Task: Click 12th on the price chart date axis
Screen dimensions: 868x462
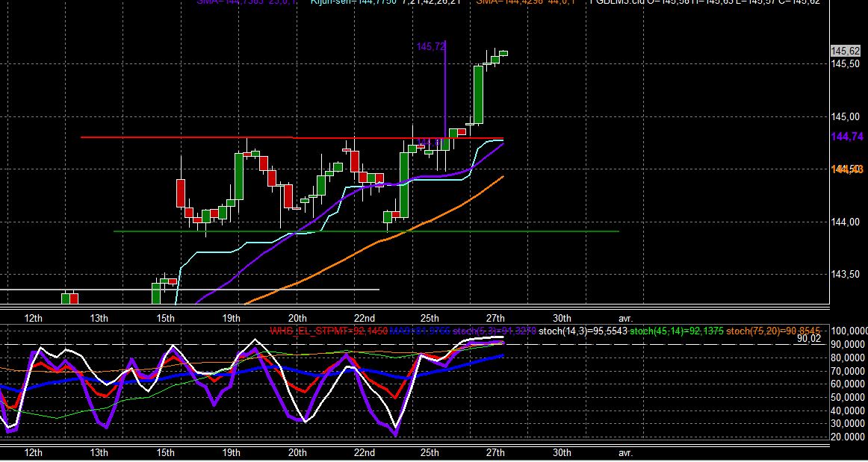Action: click(33, 318)
